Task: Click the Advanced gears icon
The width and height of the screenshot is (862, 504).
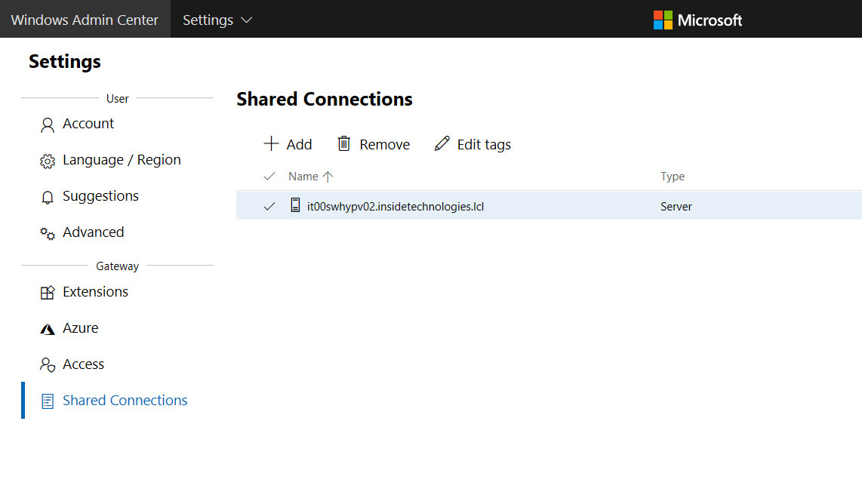Action: tap(48, 234)
